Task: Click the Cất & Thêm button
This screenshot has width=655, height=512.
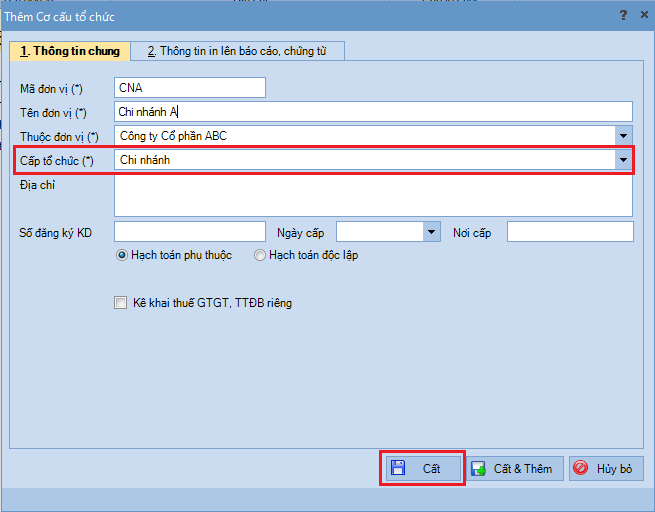Action: [515, 469]
